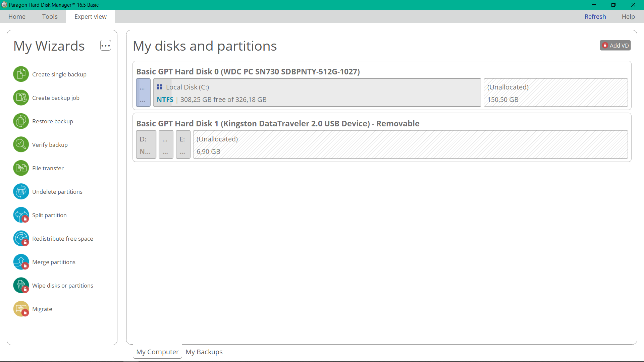
Task: Go to the Home tab
Action: (17, 17)
